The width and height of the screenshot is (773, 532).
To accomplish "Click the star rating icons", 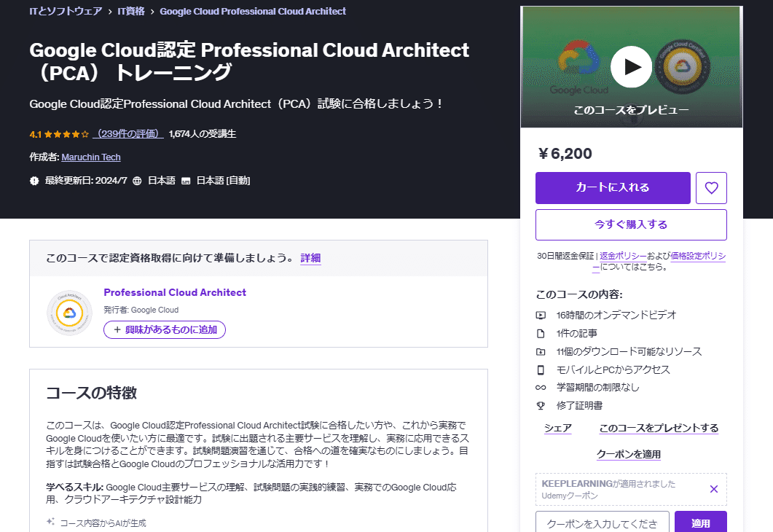I will [x=66, y=134].
